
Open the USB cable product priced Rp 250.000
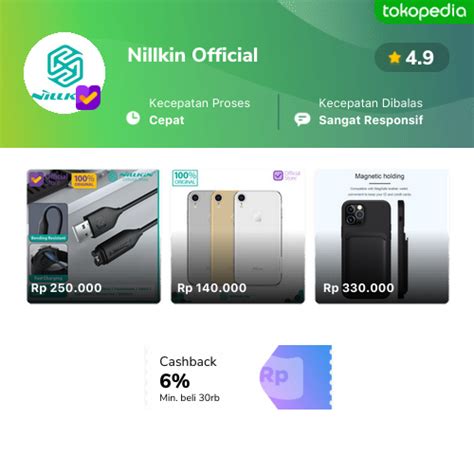pyautogui.click(x=94, y=236)
